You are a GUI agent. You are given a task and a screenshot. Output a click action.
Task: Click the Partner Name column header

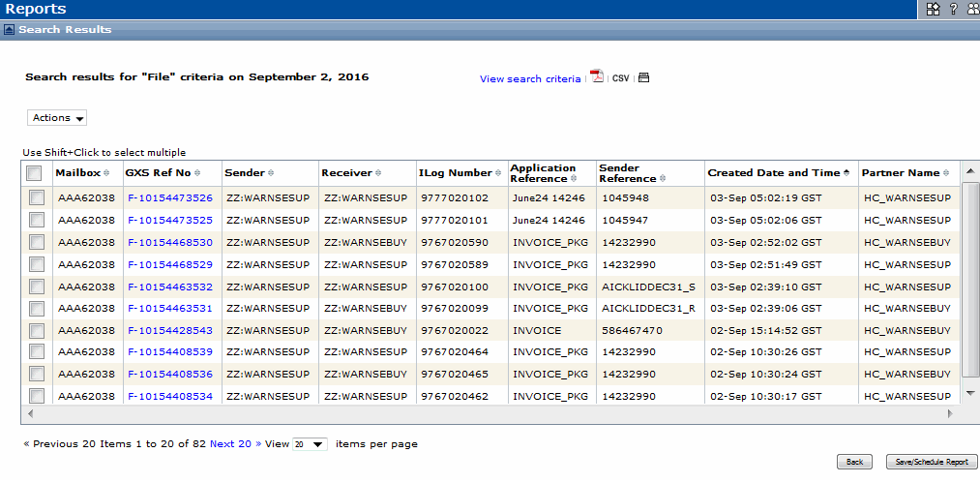900,172
